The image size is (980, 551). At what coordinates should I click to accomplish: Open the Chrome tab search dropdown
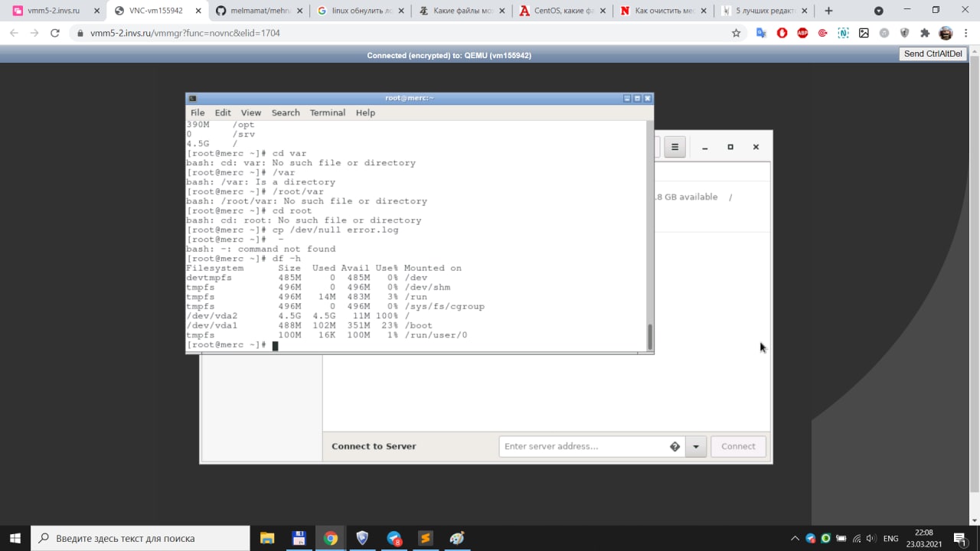click(879, 11)
